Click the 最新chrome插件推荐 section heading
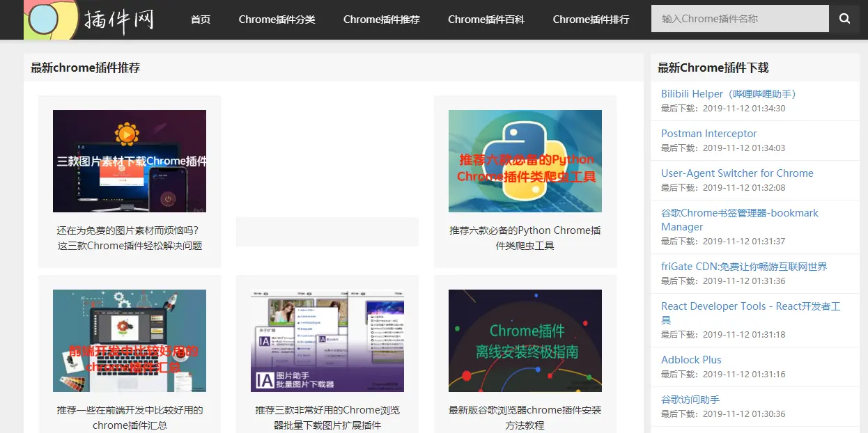 tap(85, 68)
